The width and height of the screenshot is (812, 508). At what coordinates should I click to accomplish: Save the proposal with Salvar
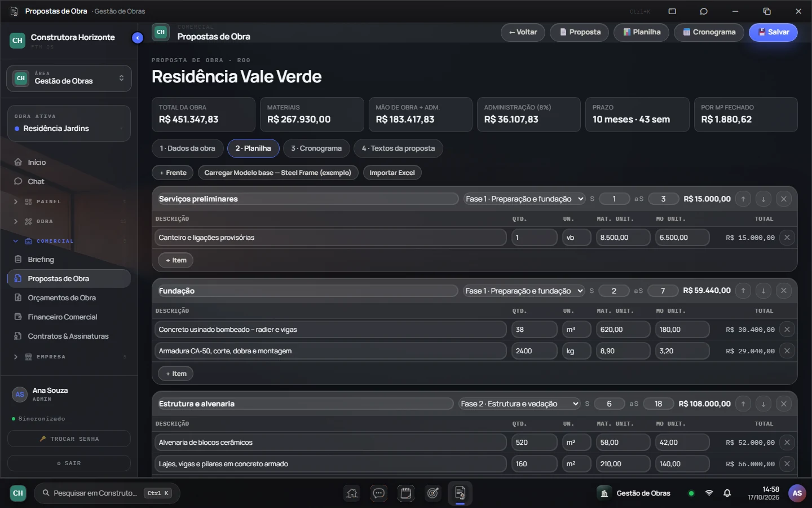[x=773, y=32]
